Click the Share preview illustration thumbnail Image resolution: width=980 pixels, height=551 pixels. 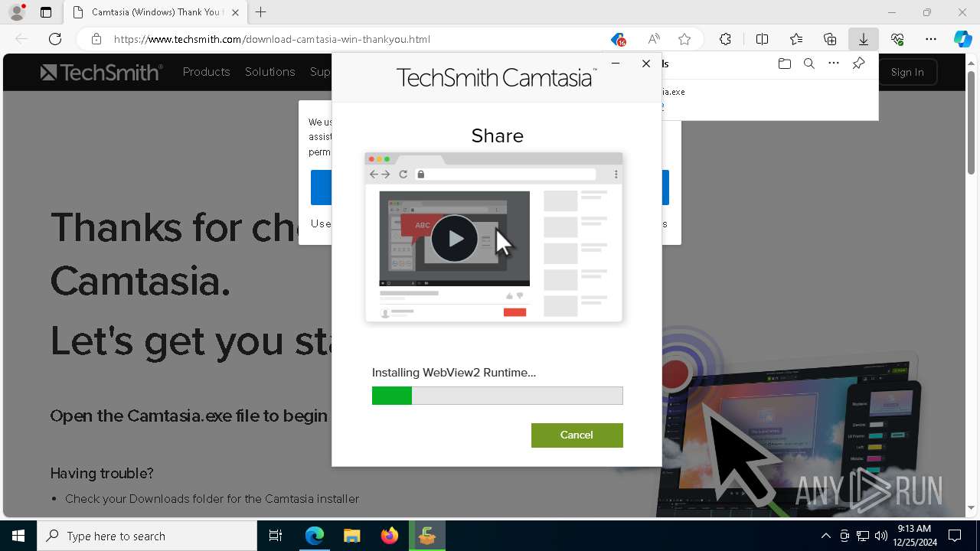(494, 237)
